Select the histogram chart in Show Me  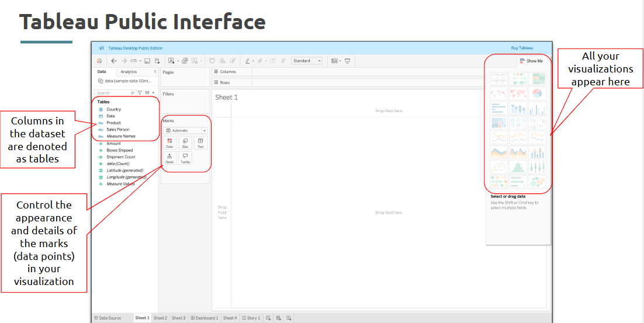click(x=518, y=166)
